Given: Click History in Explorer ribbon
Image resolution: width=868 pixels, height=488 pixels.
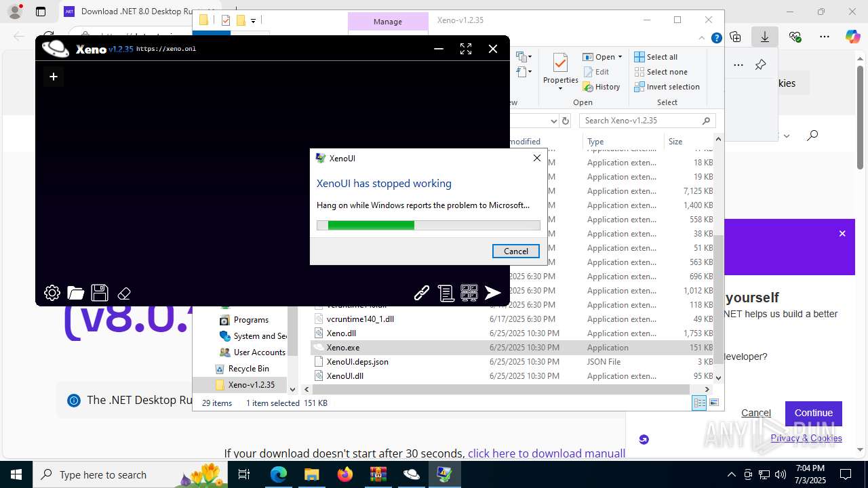Looking at the screenshot, I should tap(601, 87).
